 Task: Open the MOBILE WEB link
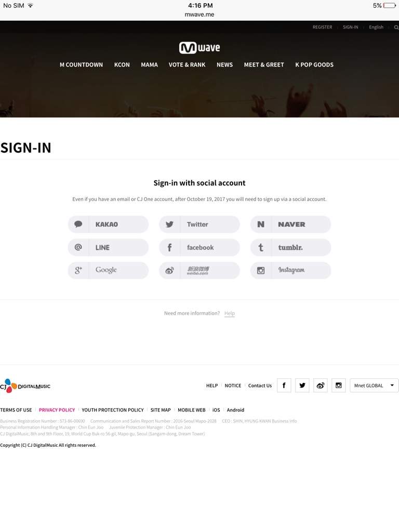pyautogui.click(x=191, y=410)
